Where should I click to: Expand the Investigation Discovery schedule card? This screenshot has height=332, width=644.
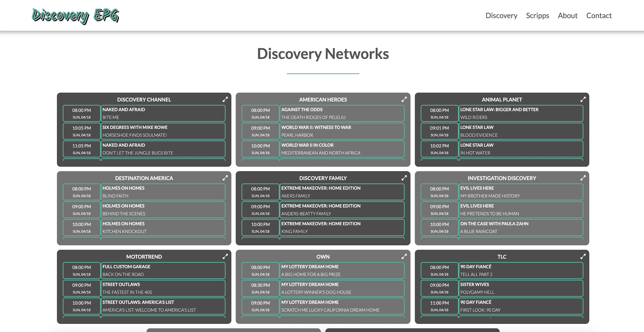[x=583, y=178]
